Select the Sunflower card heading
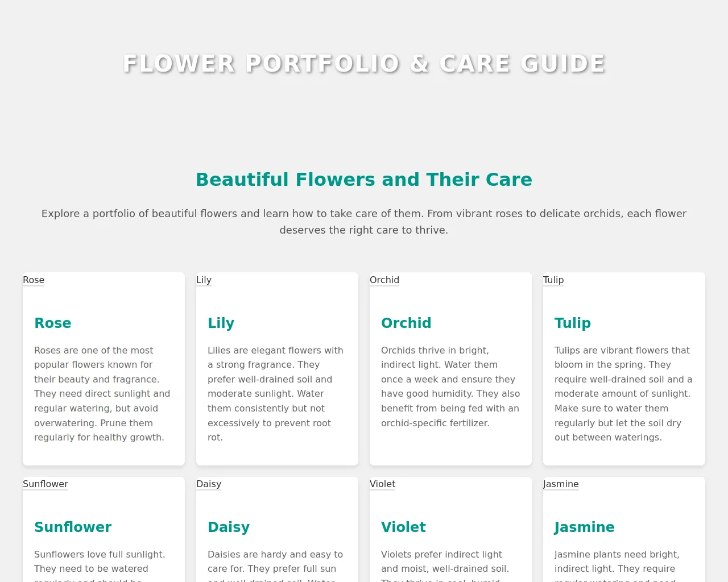The height and width of the screenshot is (582, 728). tap(73, 527)
